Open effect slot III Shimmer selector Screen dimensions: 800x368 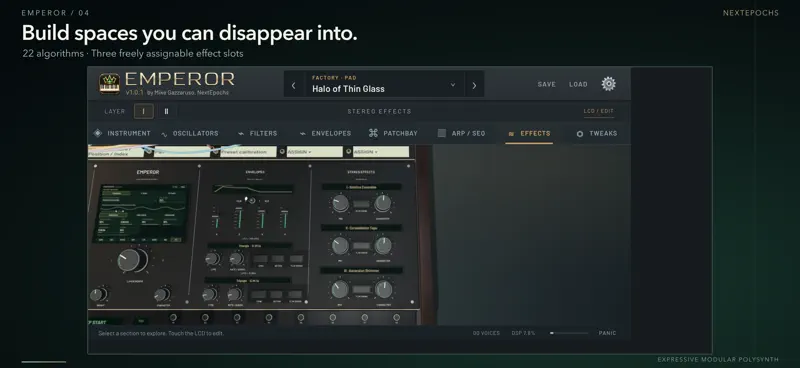tap(361, 271)
